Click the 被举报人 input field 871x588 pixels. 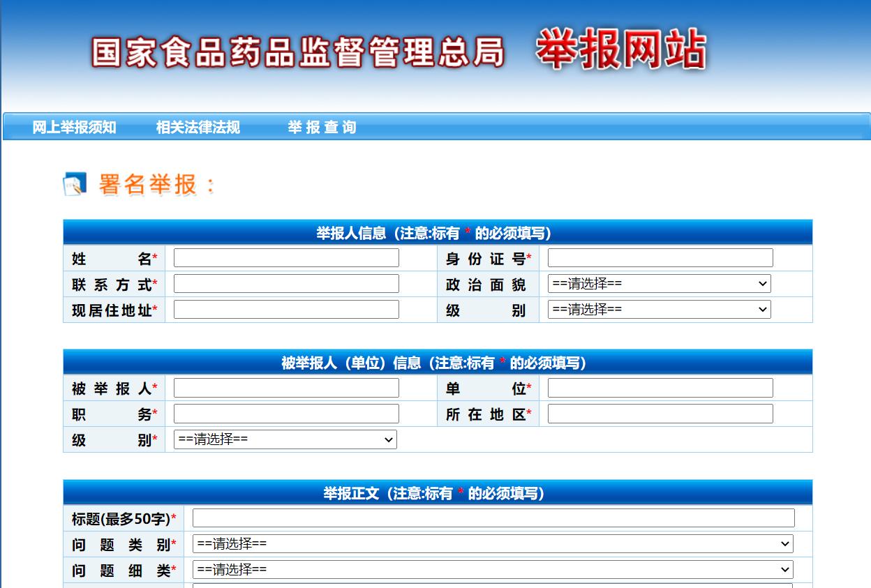coord(285,387)
